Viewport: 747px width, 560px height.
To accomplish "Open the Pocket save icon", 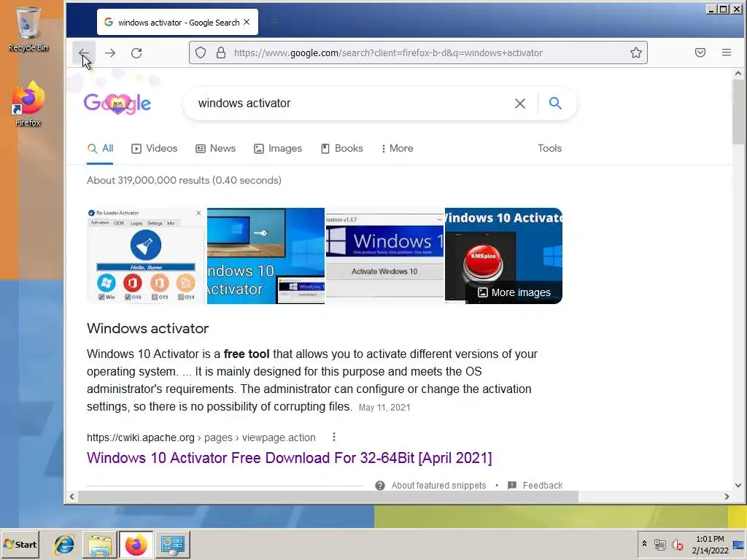I will click(700, 52).
